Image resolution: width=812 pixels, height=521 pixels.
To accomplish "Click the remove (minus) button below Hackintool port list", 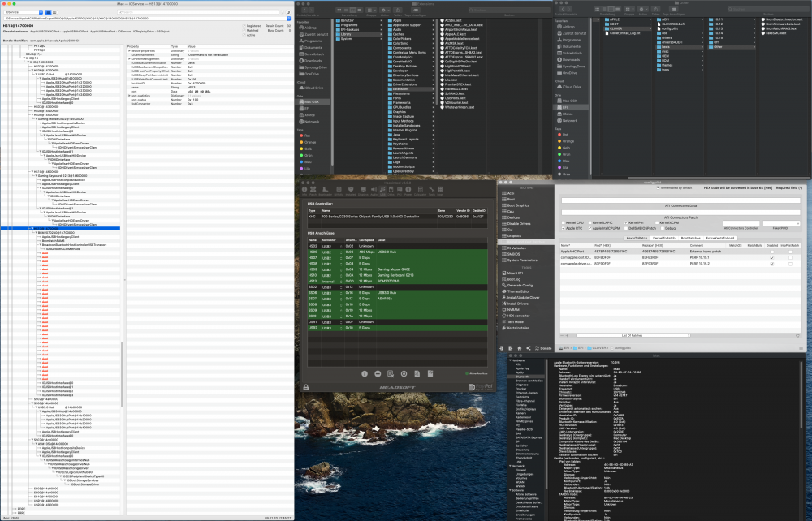I will [x=378, y=373].
